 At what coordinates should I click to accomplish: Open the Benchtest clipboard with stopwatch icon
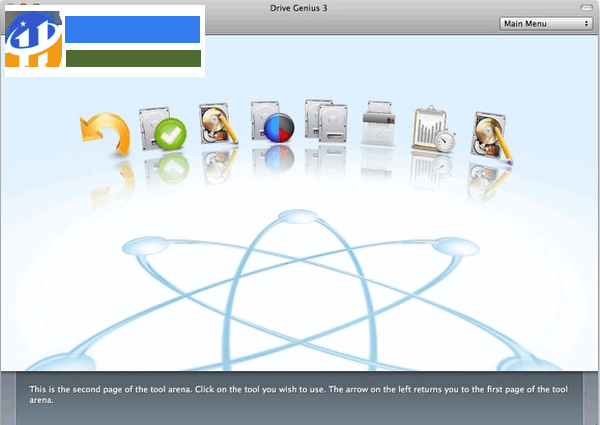click(x=434, y=129)
